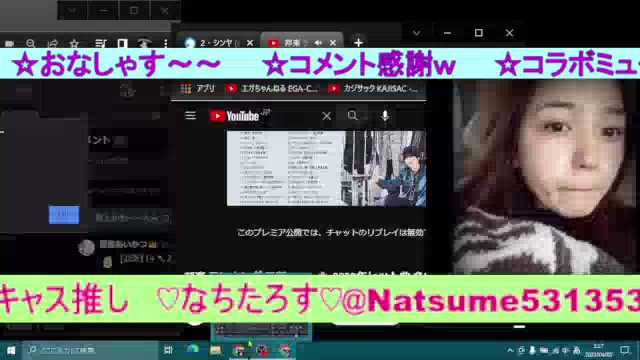Open the zoom magnifier icon in toolbar
This screenshot has width=640, height=360.
tap(31, 43)
